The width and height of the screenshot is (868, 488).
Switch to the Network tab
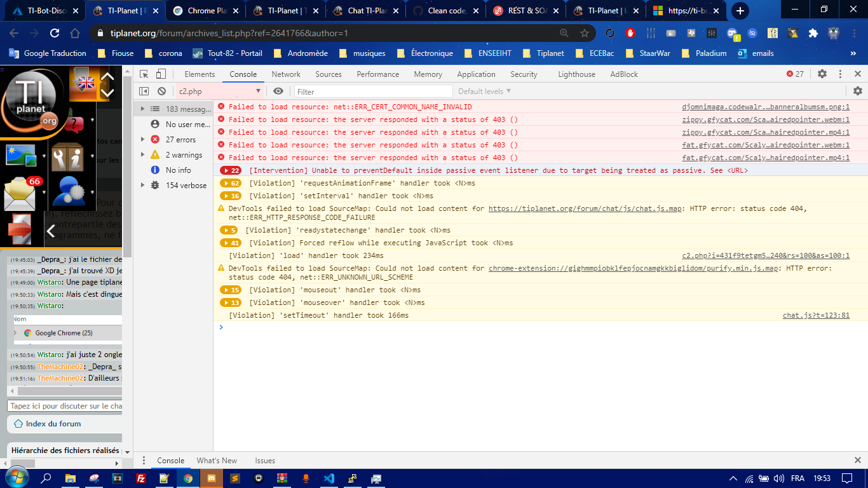click(x=286, y=74)
